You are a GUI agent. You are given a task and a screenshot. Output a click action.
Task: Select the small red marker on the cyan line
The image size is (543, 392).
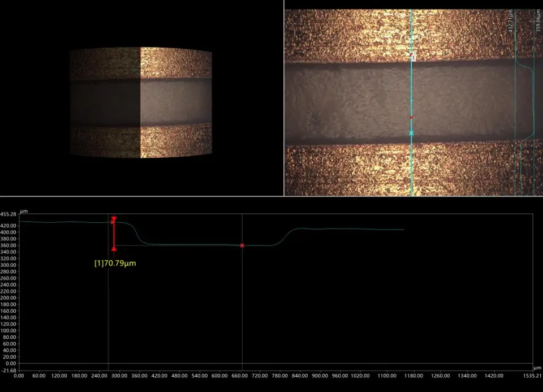click(411, 117)
